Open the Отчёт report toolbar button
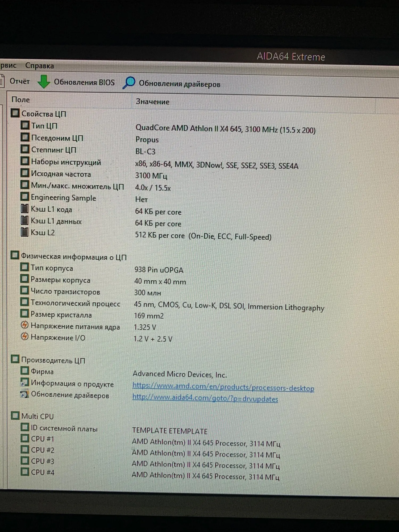The width and height of the screenshot is (399, 532). click(15, 81)
